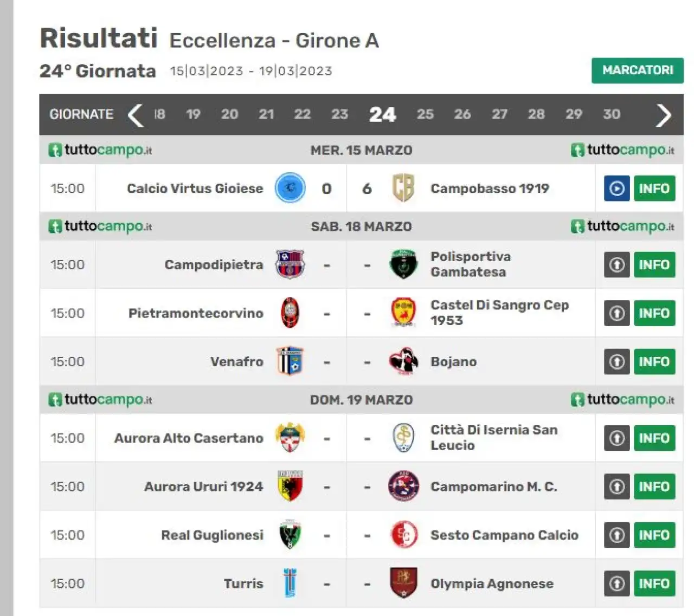Select giornata 23 in the navigation bar
The image size is (694, 616).
339,114
